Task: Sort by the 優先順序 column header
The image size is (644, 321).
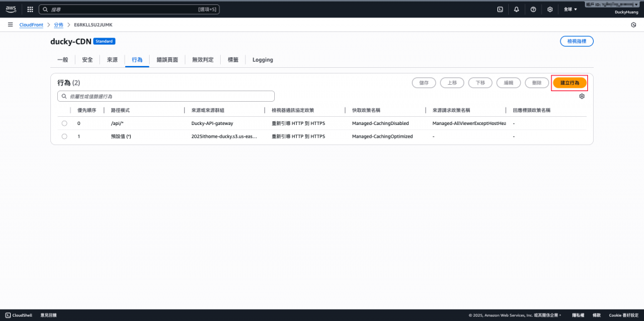Action: (86, 110)
